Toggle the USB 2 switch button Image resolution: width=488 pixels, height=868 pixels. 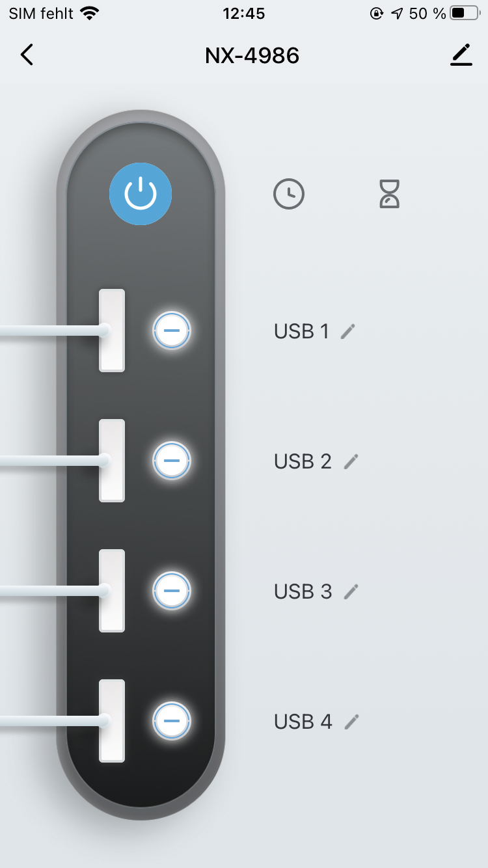172,461
